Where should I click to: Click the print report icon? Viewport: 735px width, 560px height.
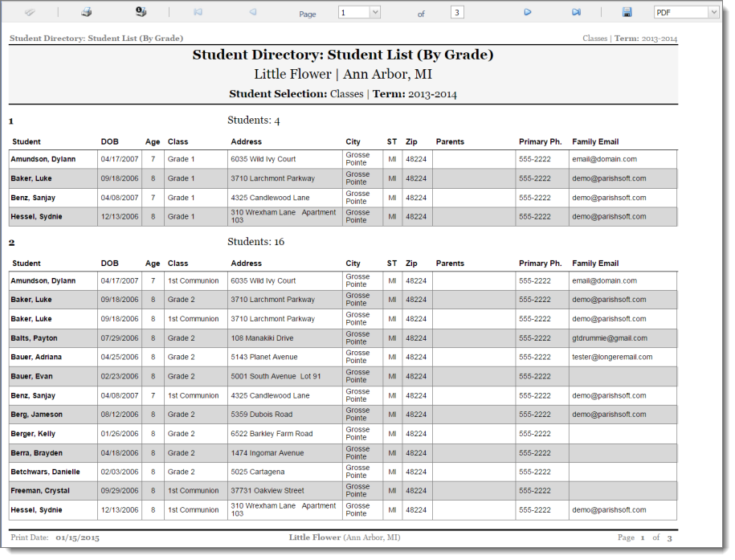point(86,12)
